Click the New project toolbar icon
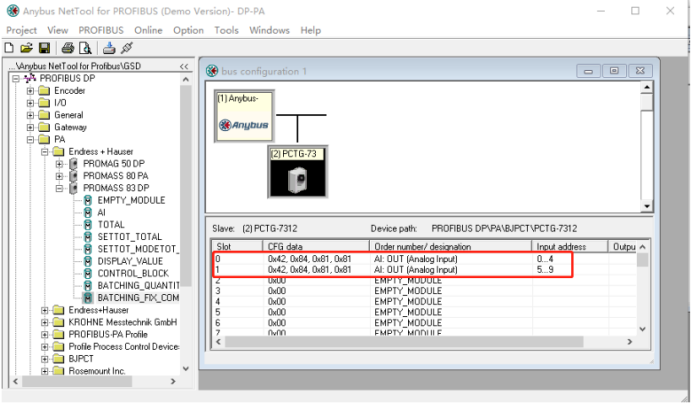The height and width of the screenshot is (404, 692). 9,48
